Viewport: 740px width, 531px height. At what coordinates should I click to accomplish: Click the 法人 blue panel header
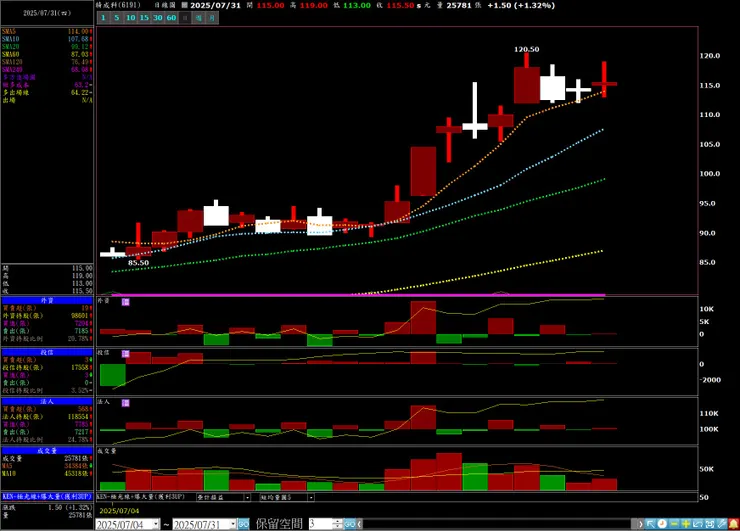pos(47,402)
